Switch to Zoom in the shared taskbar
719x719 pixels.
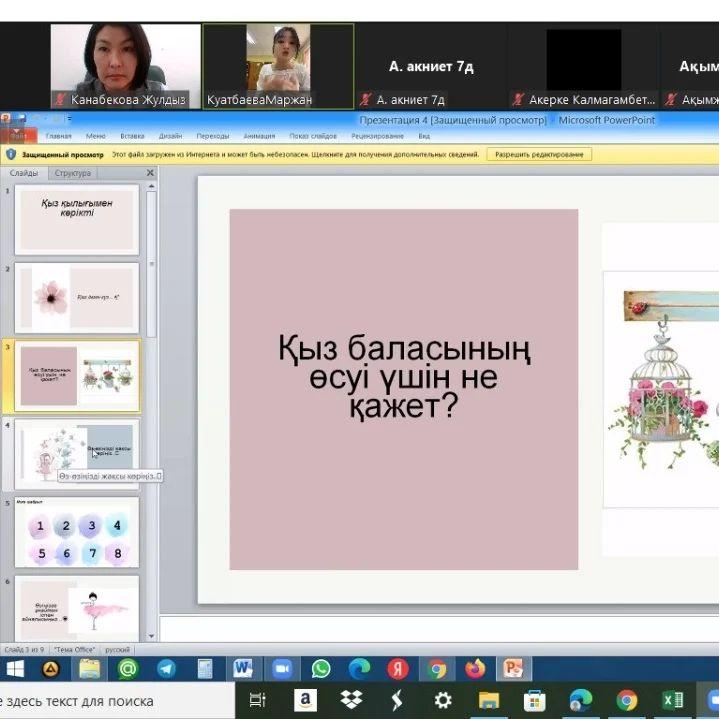(x=282, y=669)
